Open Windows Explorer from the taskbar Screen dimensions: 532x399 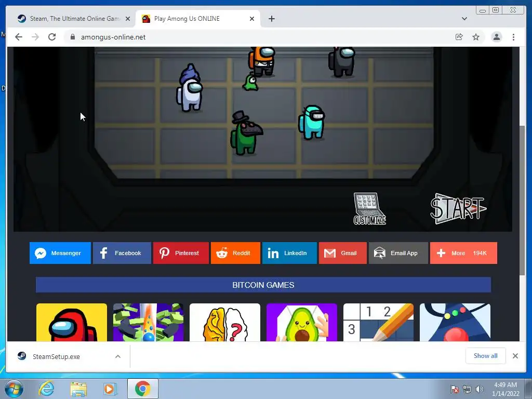tap(78, 389)
